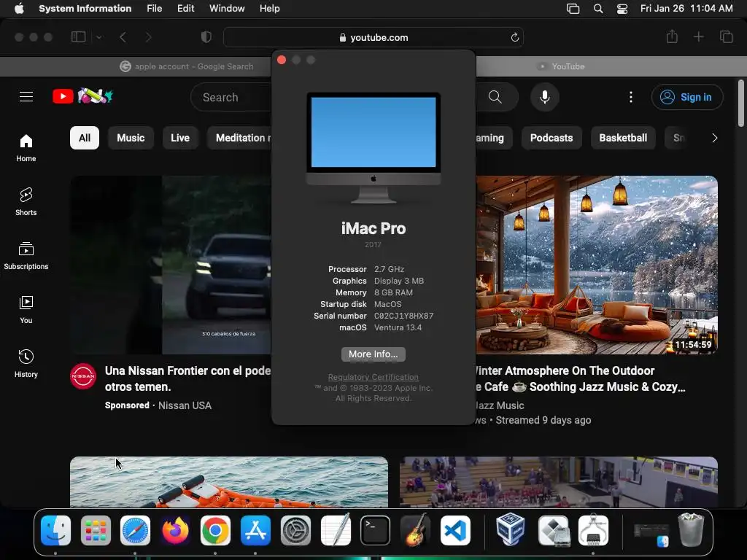This screenshot has height=560, width=747.
Task: Select the Meditation filter chip
Action: point(239,138)
